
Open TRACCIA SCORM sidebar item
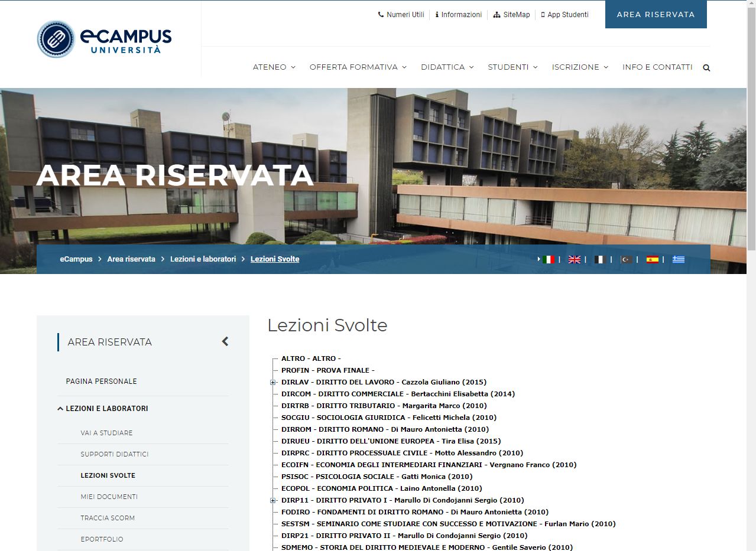[108, 518]
